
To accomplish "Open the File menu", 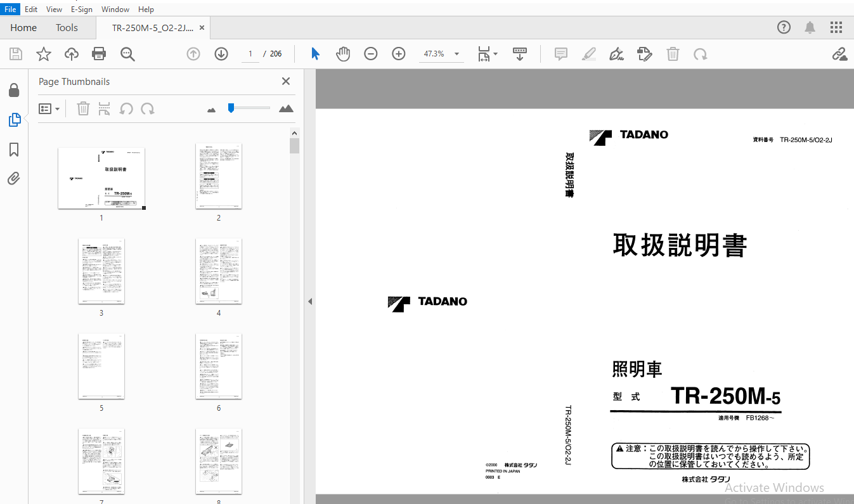I will click(10, 10).
